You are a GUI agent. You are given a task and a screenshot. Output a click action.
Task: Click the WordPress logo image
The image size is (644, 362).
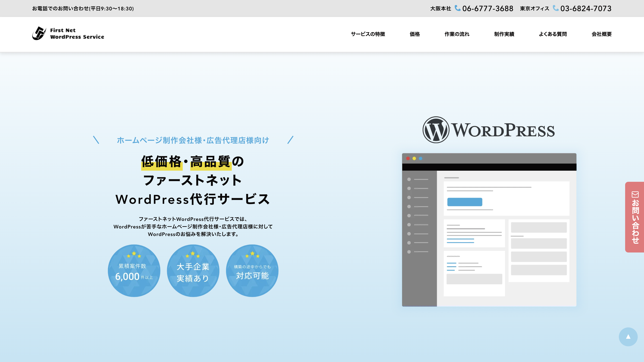[x=489, y=130]
